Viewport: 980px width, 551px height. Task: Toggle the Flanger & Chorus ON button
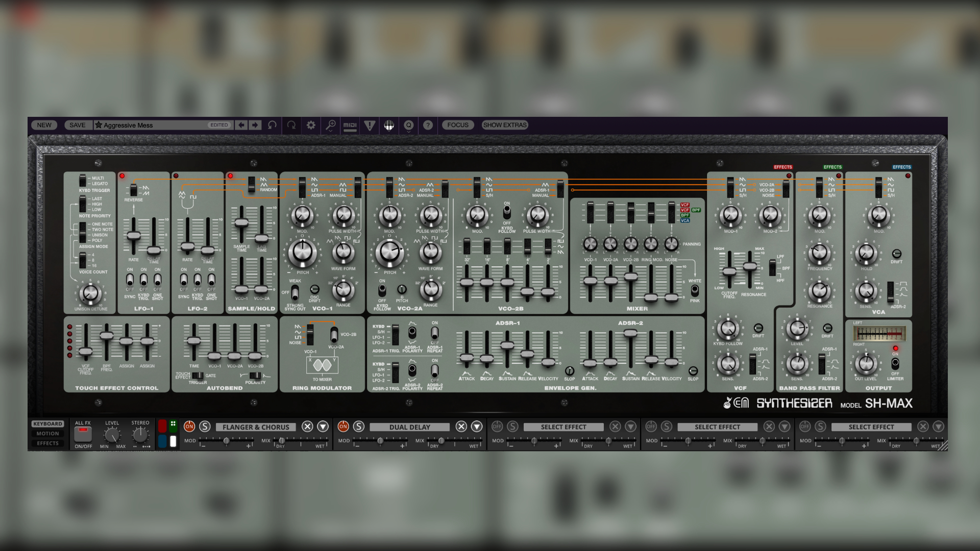[x=189, y=427]
